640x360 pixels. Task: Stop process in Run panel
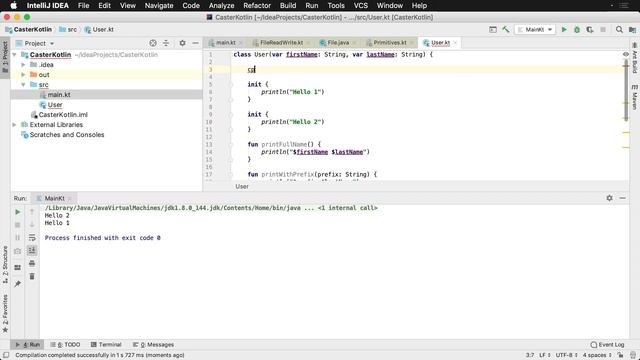point(18,225)
